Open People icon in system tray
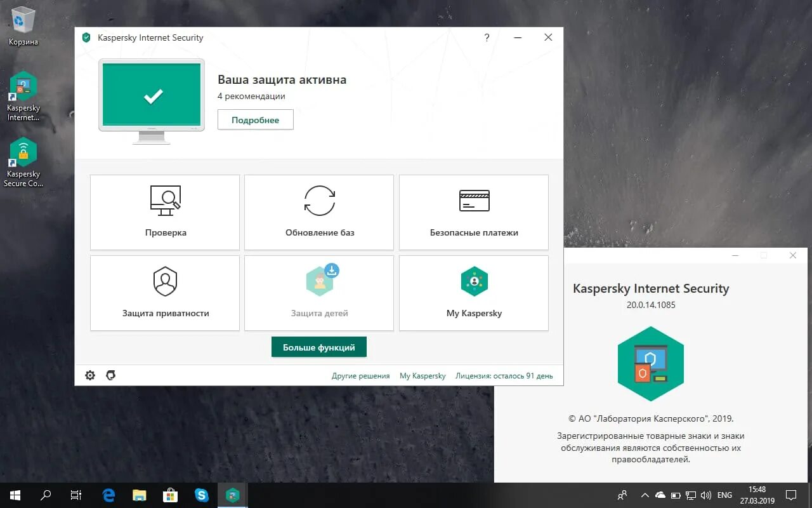This screenshot has width=812, height=508. coord(622,495)
